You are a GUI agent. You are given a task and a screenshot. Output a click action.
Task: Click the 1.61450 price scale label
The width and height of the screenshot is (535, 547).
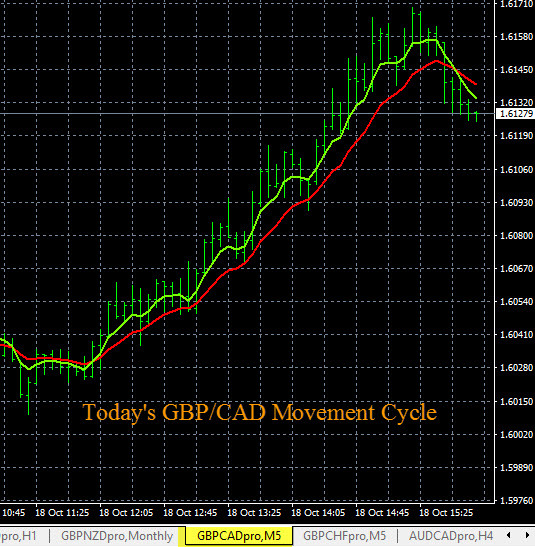(x=517, y=70)
